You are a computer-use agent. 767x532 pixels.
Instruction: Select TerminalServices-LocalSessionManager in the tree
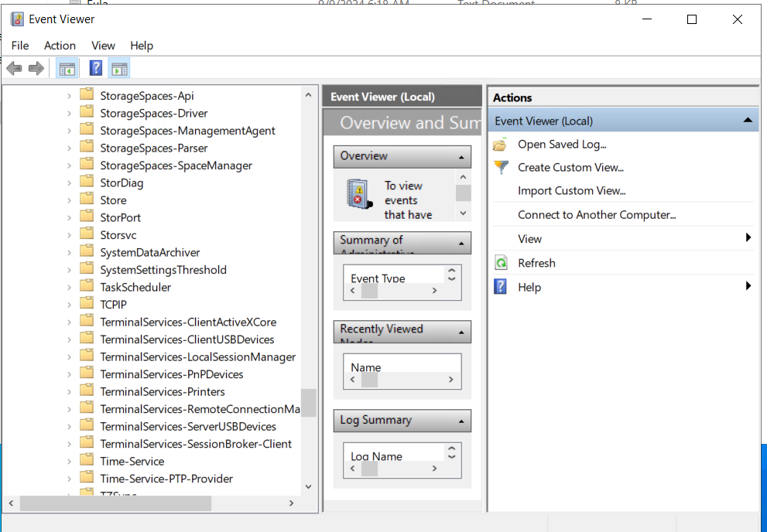[197, 357]
